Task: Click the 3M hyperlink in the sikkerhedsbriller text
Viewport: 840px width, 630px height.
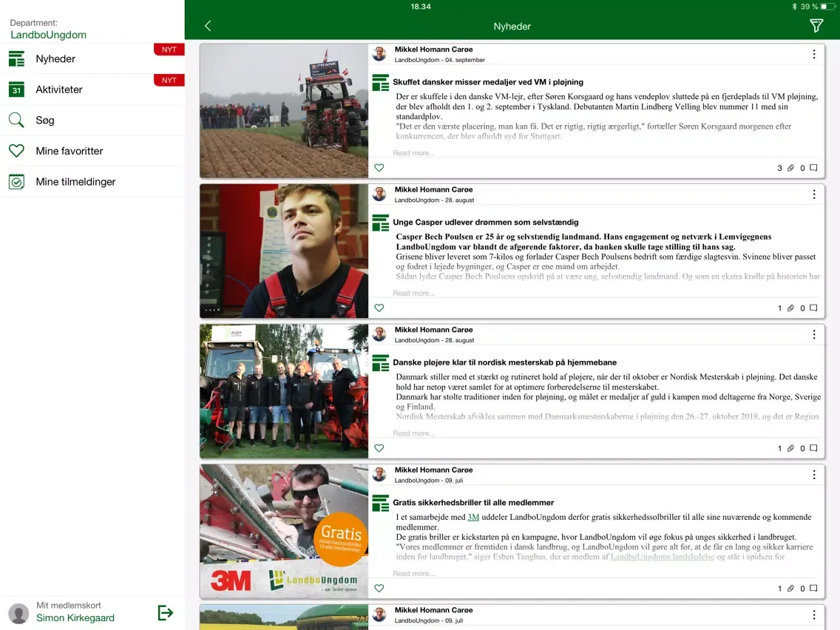Action: 473,518
